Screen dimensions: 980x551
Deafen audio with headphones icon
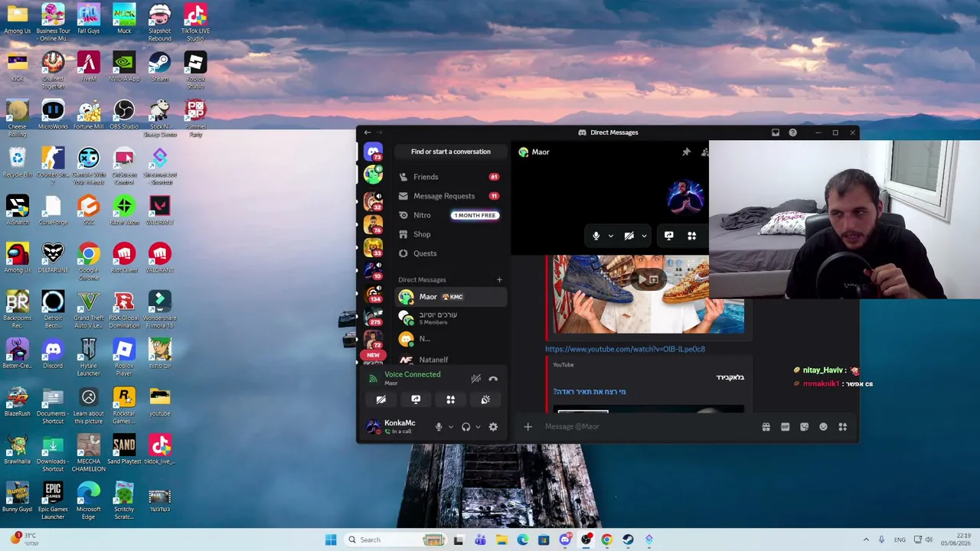[465, 427]
